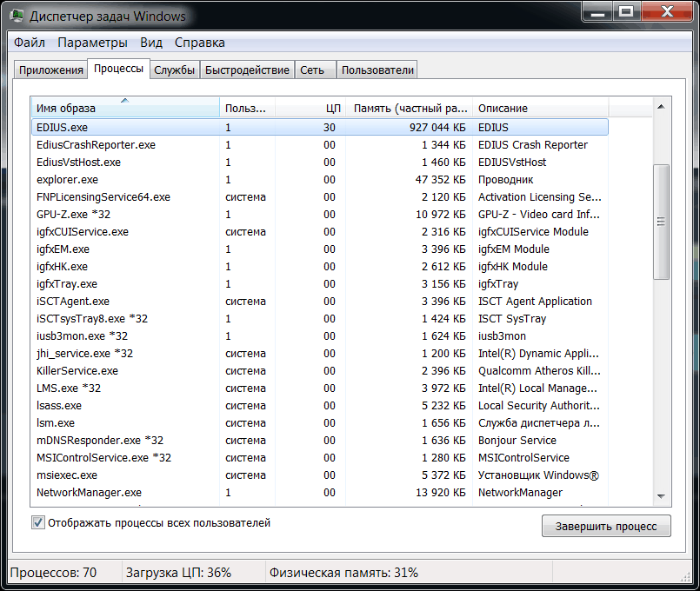Click the ISCT Agent Application description
Image resolution: width=700 pixels, height=591 pixels.
point(535,302)
